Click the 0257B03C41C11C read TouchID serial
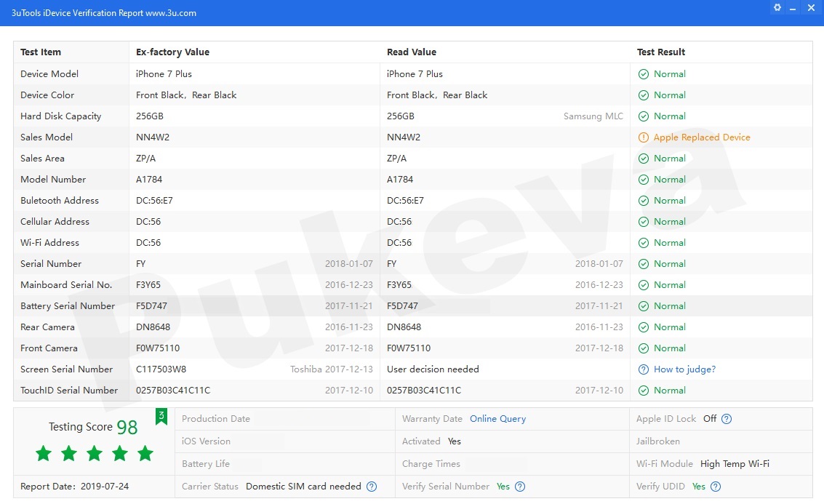Screen dimensions: 824x504 [x=423, y=391]
